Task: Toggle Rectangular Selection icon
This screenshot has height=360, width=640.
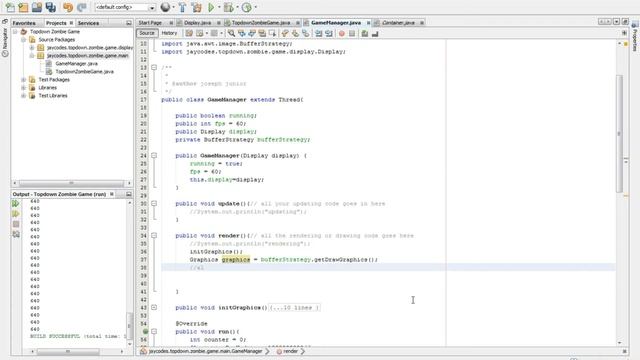Action: 272,33
